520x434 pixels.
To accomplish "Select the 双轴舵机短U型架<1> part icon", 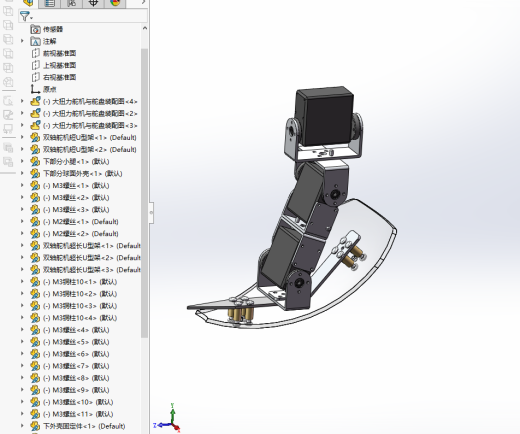I will coord(35,138).
